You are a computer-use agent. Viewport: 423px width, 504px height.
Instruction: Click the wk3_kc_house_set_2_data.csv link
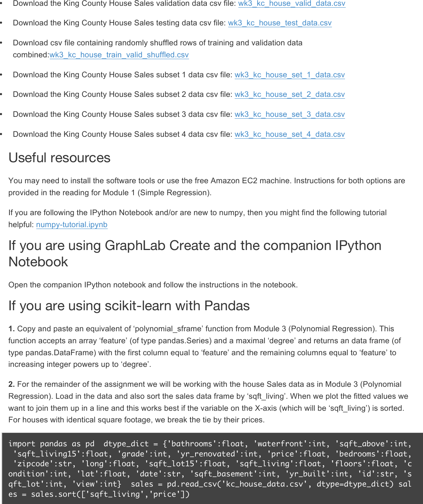[x=289, y=94]
